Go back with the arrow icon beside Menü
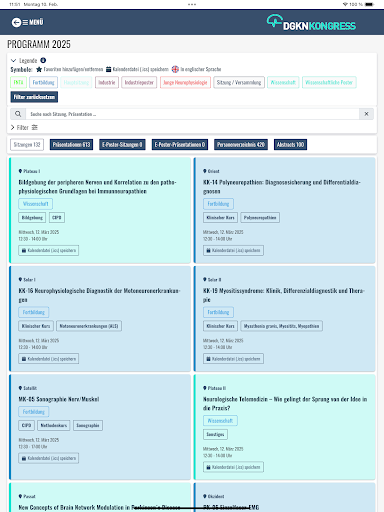384x512 pixels. 16,22
